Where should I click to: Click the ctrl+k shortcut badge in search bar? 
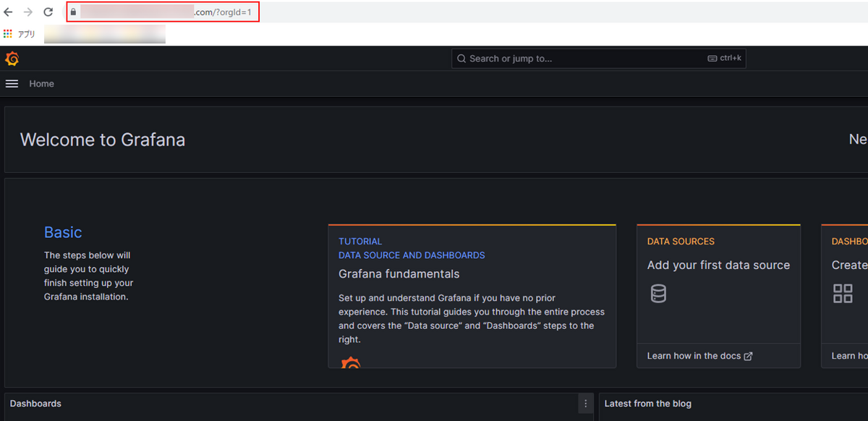(724, 58)
